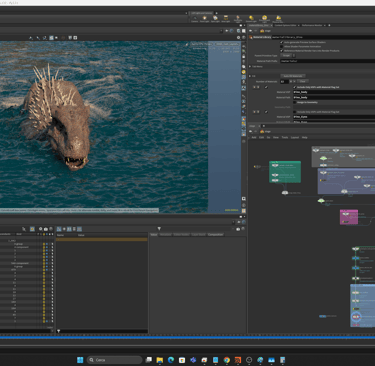Open the Help menu in network editor

point(304,137)
